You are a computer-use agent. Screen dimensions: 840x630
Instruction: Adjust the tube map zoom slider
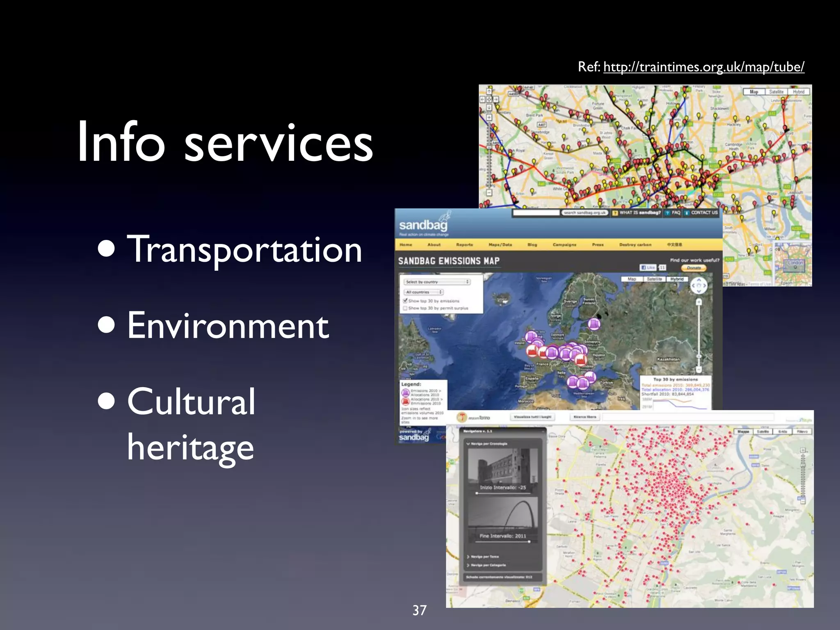pos(489,155)
